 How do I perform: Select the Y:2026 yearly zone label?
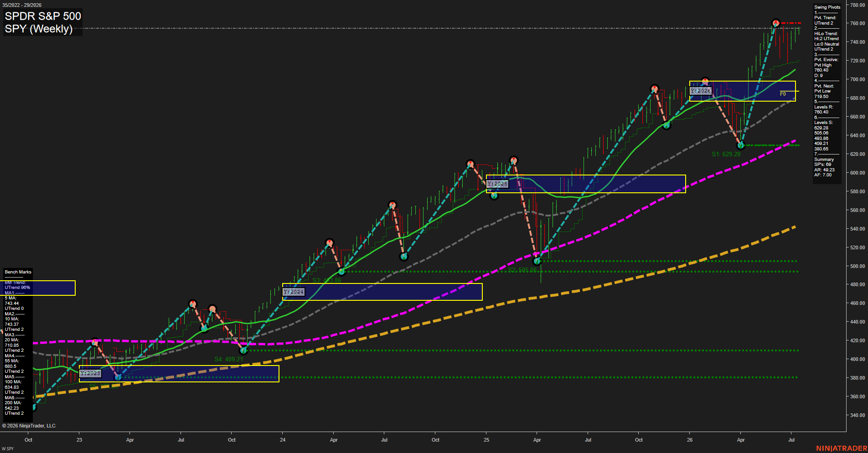(x=701, y=91)
